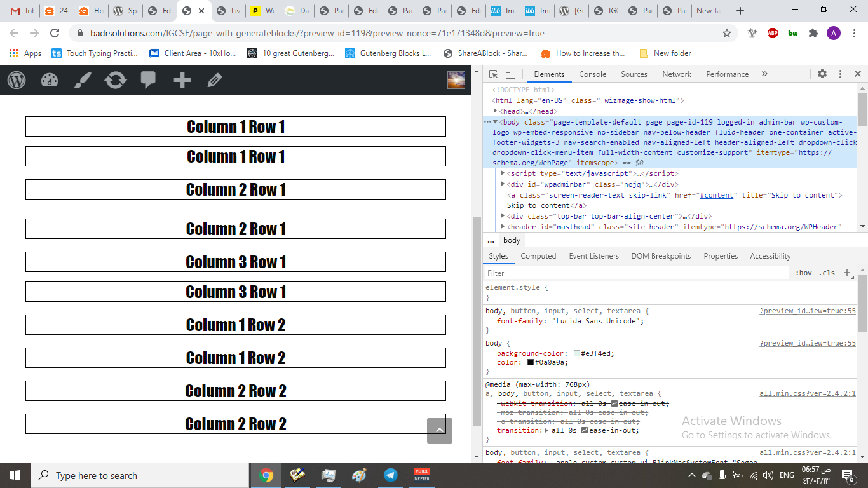Screen dimensions: 868x488
Task: Open the Paint app from the taskbar
Action: tap(359, 475)
